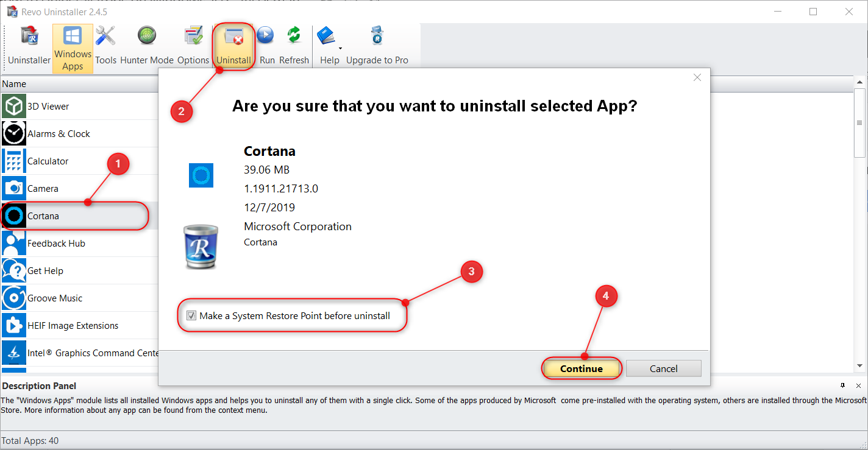The width and height of the screenshot is (868, 450).
Task: Click the list scrollbar down arrow
Action: (x=860, y=366)
